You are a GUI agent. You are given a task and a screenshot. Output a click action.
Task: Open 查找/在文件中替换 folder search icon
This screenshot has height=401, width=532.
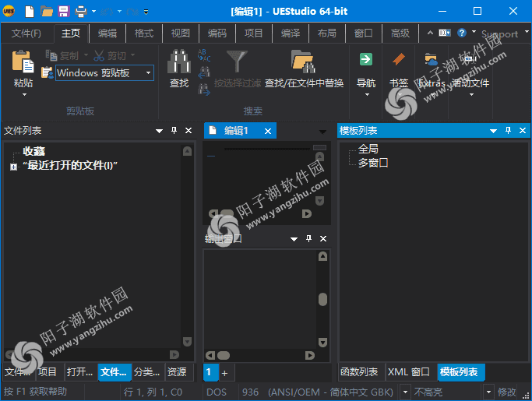(x=303, y=62)
